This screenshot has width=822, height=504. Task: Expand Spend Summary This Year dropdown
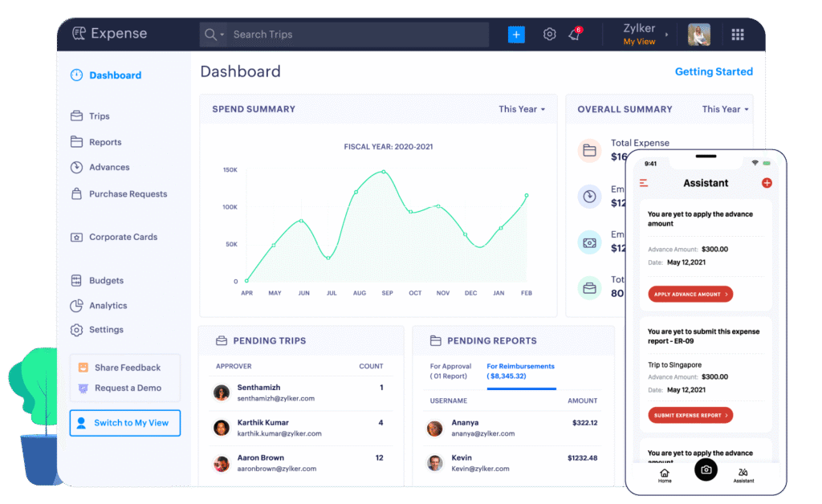[x=522, y=109]
